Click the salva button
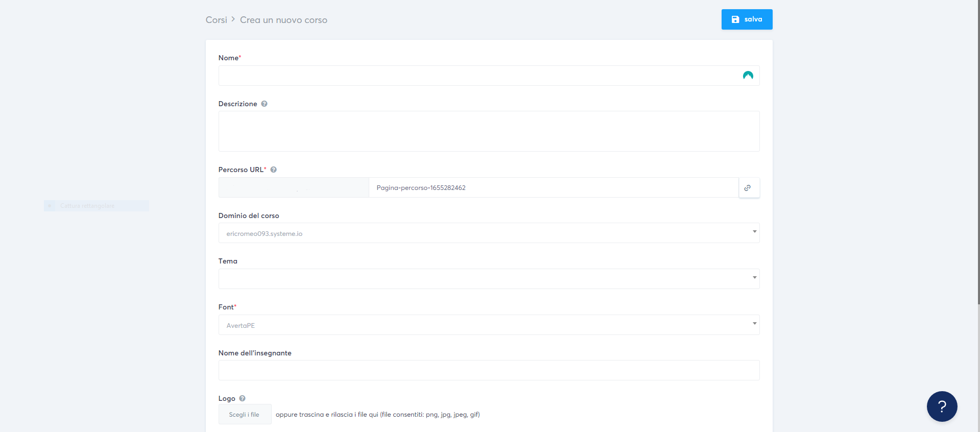Screen dimensions: 980x432 (x=746, y=19)
